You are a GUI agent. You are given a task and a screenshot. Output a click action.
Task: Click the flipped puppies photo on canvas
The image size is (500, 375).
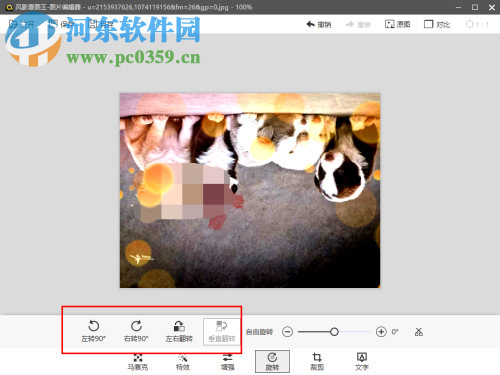[250, 190]
